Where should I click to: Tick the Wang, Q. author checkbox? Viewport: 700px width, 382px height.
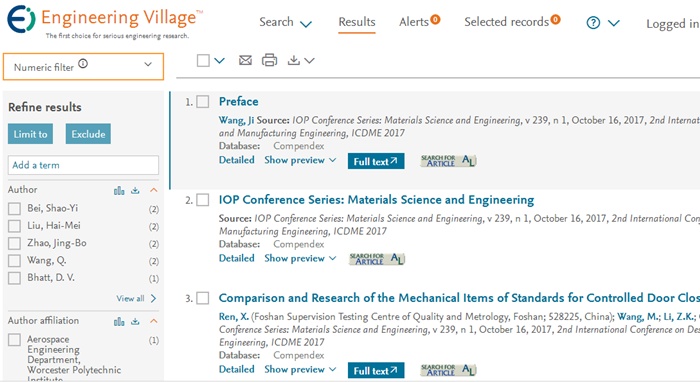click(x=14, y=261)
